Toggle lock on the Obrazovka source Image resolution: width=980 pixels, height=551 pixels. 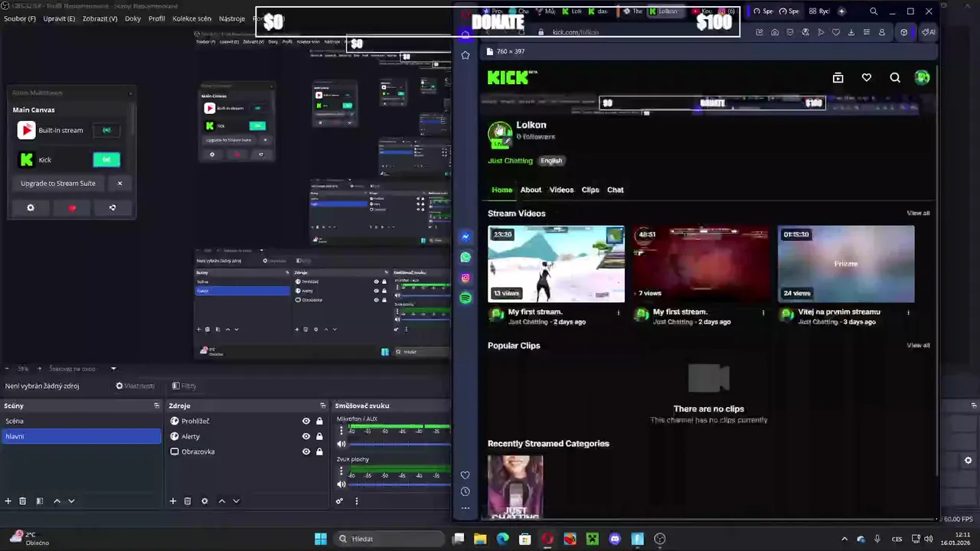coord(319,452)
